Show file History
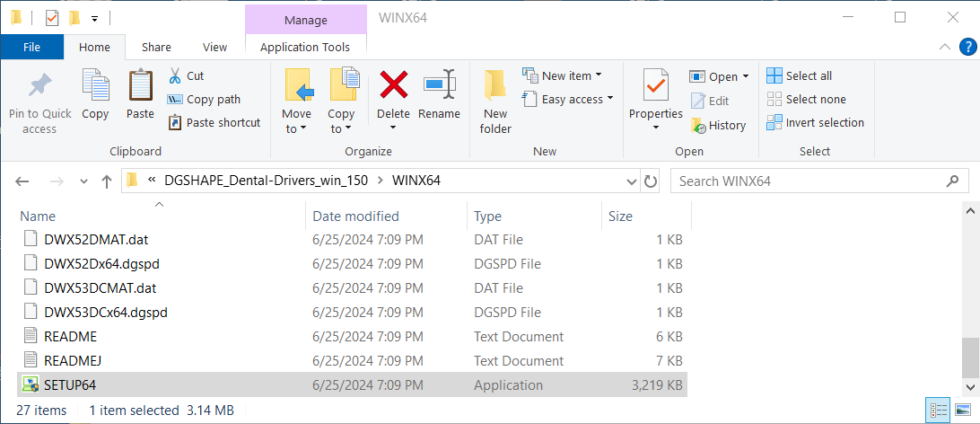This screenshot has width=980, height=424. point(718,125)
